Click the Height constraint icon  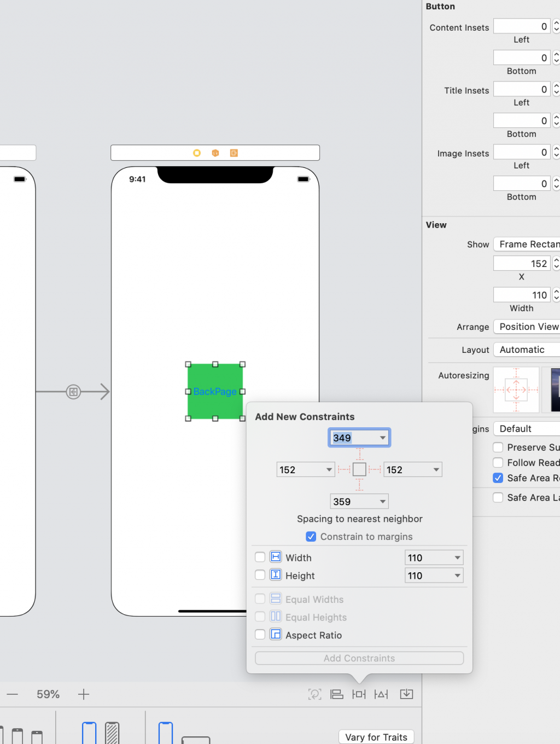pyautogui.click(x=276, y=575)
